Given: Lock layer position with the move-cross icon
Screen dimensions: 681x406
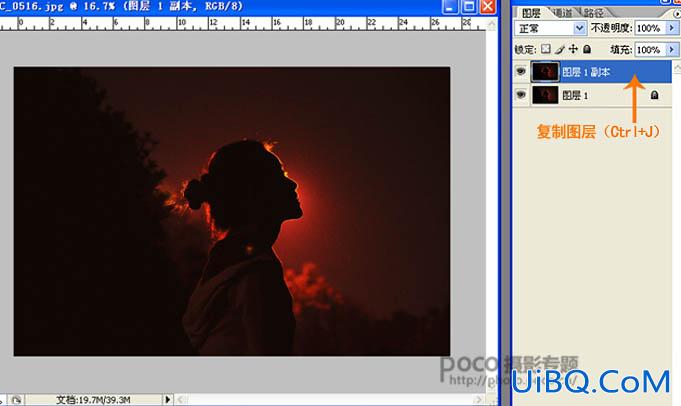Looking at the screenshot, I should [573, 49].
